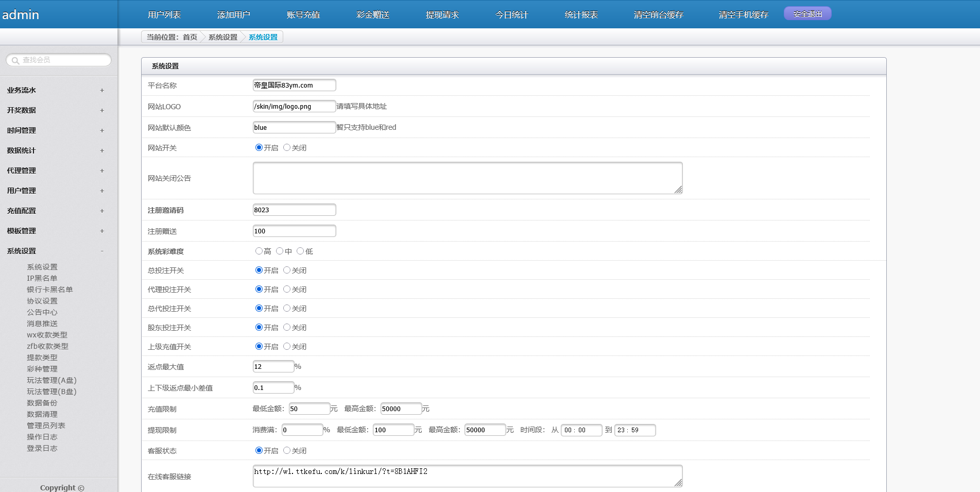Click the search magnifier icon in member search

pos(15,60)
